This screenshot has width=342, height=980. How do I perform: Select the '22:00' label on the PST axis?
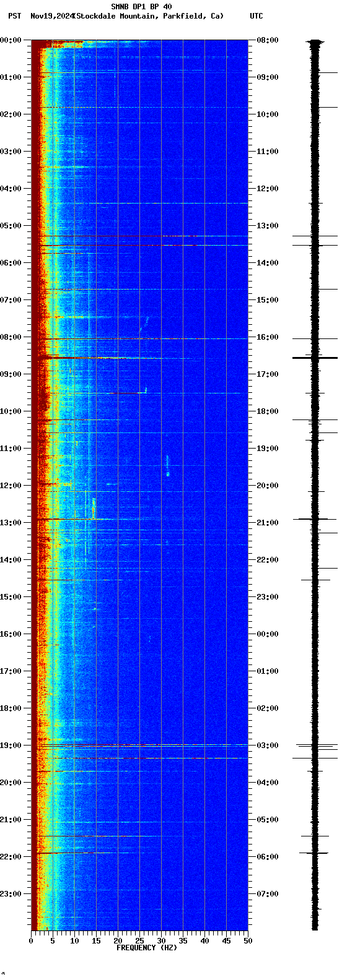coord(10,857)
